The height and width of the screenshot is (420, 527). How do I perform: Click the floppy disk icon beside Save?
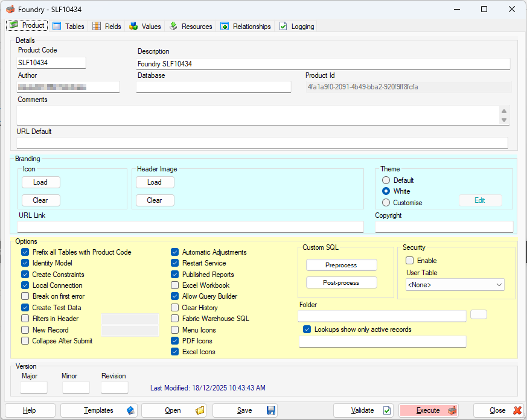point(271,410)
